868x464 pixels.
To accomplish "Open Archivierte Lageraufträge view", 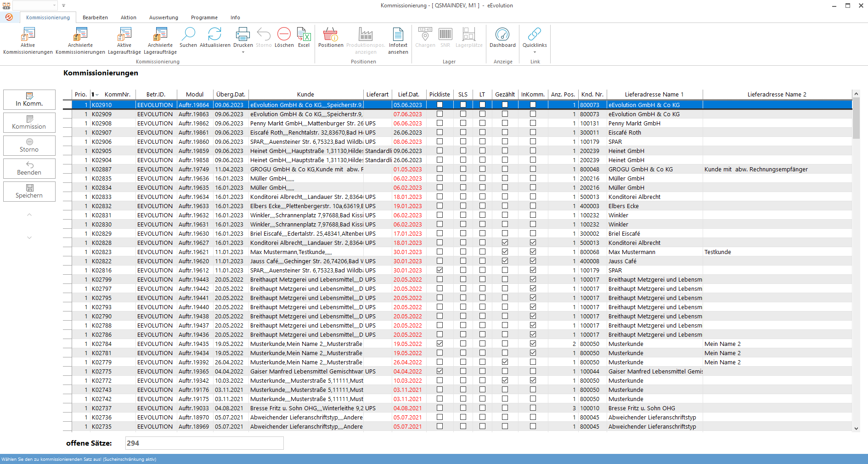I will coord(160,40).
